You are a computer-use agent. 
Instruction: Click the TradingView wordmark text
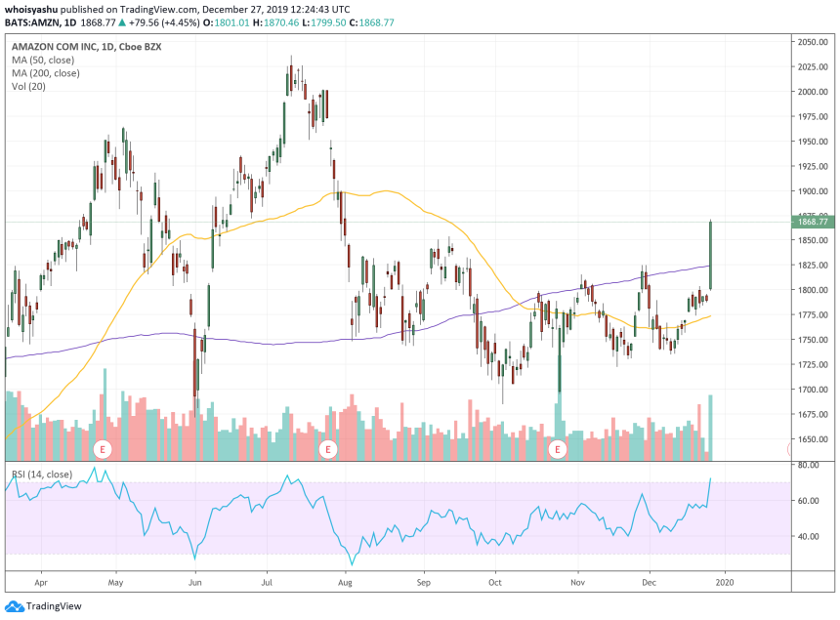(x=54, y=606)
